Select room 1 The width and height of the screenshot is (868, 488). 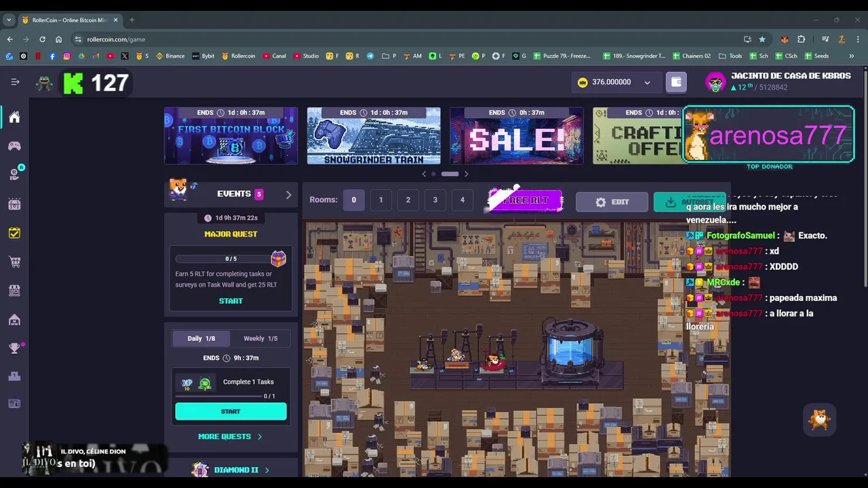point(381,200)
